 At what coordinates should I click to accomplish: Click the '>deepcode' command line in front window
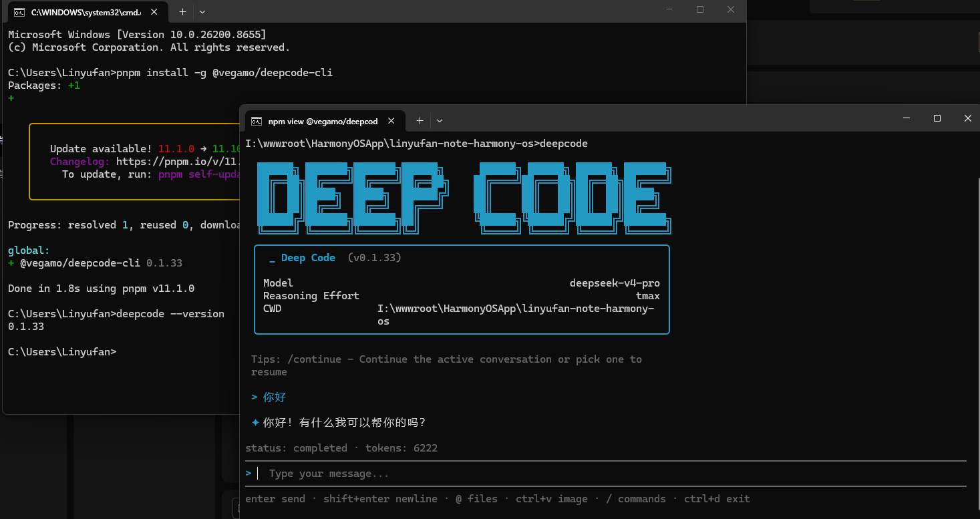point(416,144)
